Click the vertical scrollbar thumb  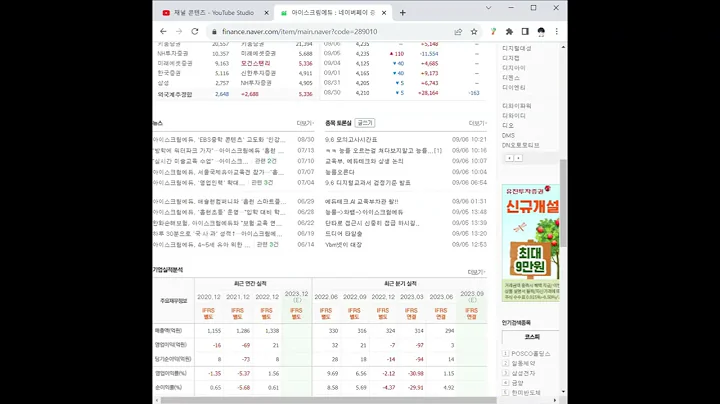pyautogui.click(x=563, y=203)
